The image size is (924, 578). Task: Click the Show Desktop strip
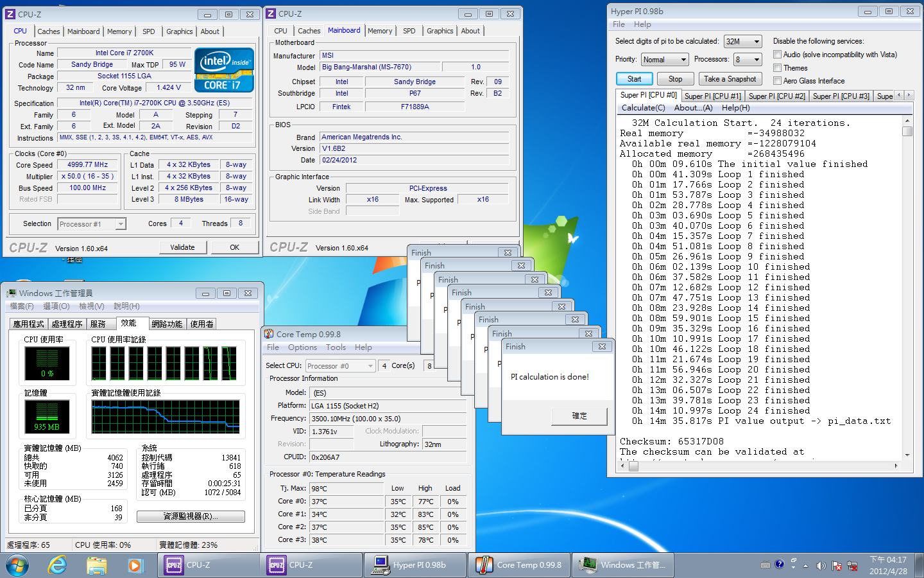tap(920, 565)
